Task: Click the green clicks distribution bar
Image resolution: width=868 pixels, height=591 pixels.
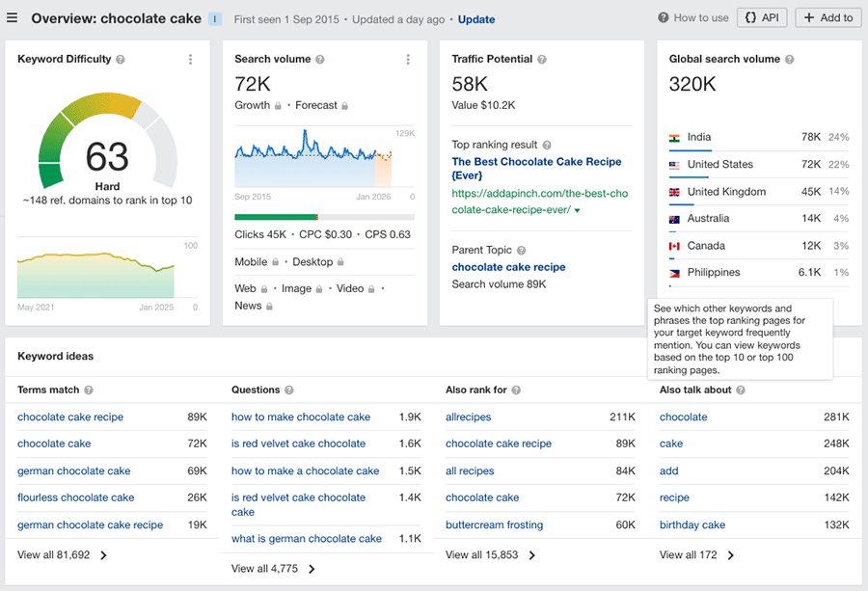Action: pyautogui.click(x=276, y=217)
